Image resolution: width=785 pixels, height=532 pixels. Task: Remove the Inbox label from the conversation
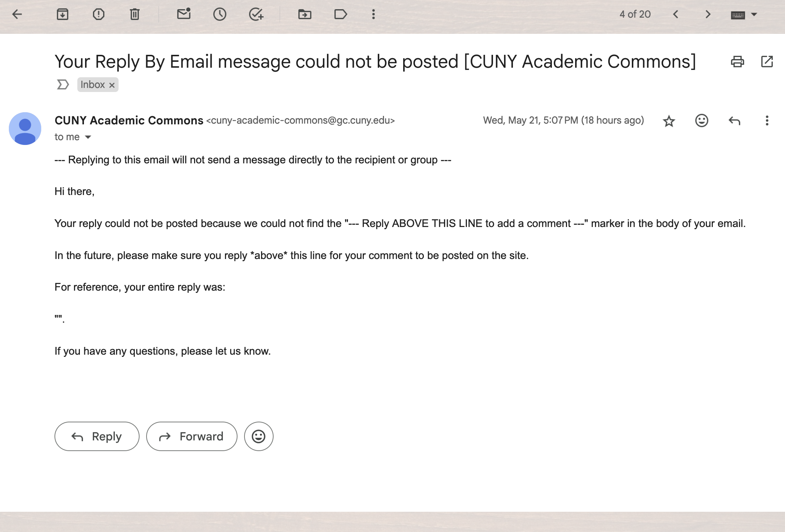tap(112, 85)
